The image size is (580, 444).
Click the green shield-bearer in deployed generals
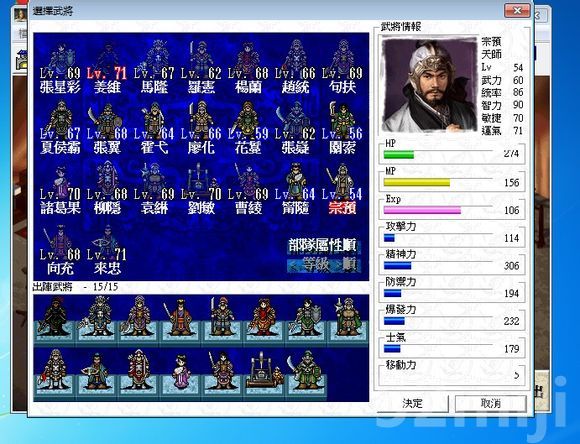[306, 317]
